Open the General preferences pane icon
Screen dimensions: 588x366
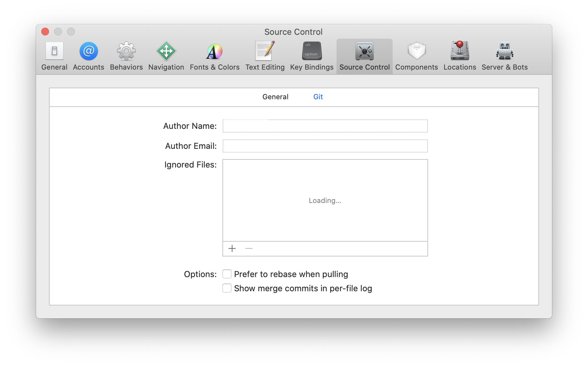click(54, 51)
